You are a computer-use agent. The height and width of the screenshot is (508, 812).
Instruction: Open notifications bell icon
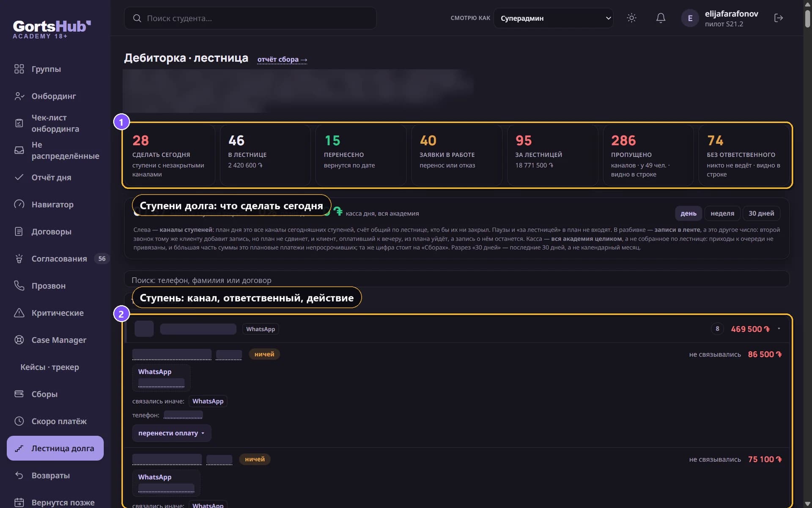(x=661, y=18)
